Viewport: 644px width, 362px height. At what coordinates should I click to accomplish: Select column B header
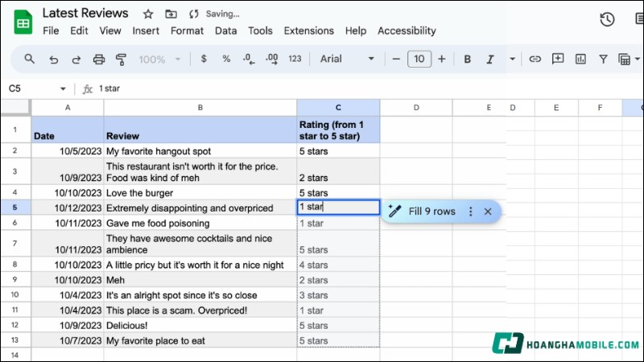click(x=200, y=108)
